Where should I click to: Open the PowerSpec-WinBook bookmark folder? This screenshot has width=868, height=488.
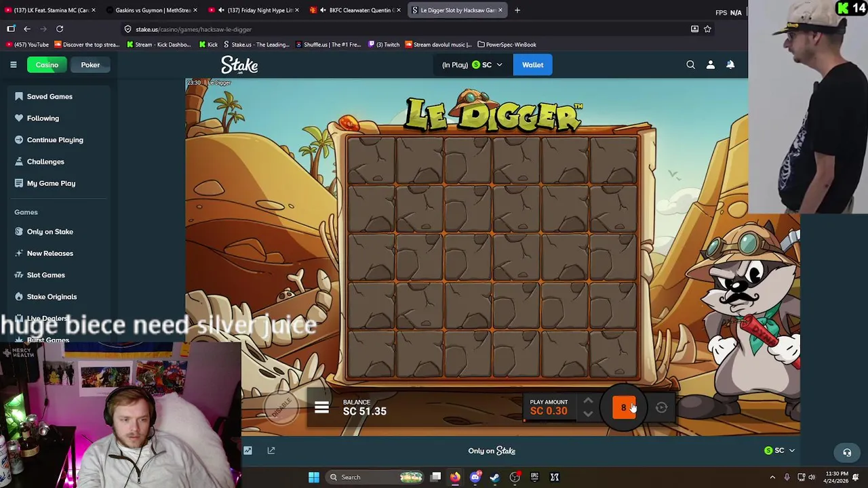point(507,45)
